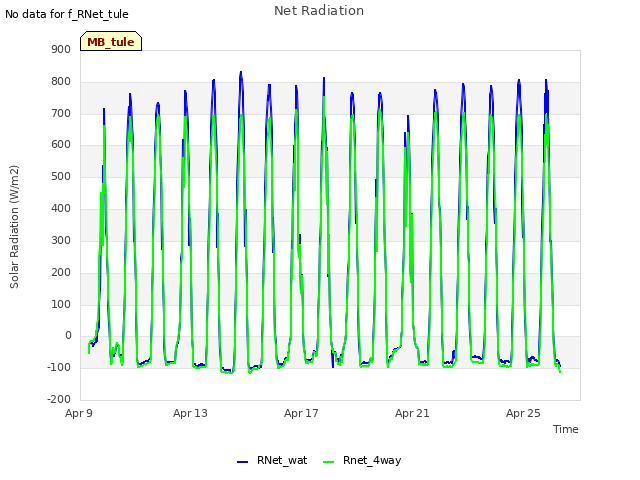Click the Time axis label
This screenshot has width=640, height=480.
[x=566, y=429]
